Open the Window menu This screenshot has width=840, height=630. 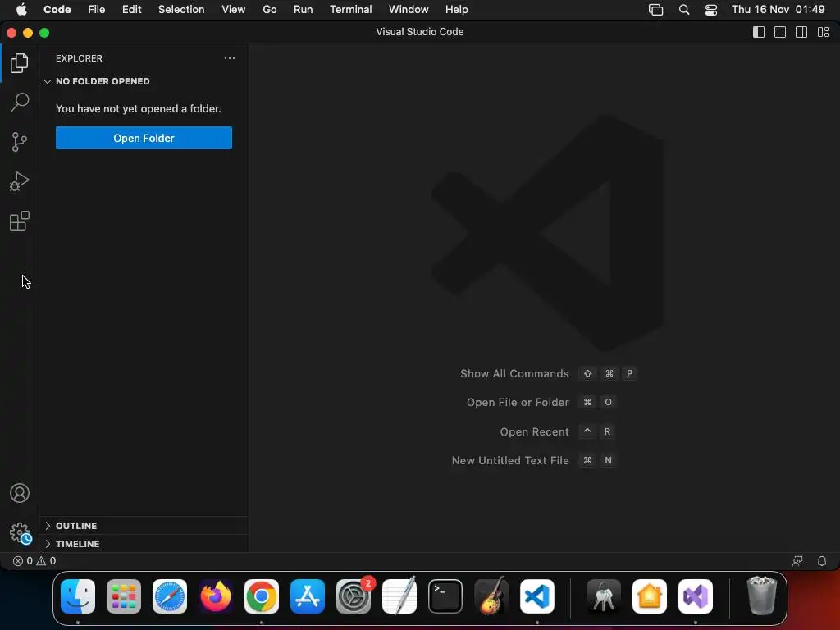click(409, 10)
